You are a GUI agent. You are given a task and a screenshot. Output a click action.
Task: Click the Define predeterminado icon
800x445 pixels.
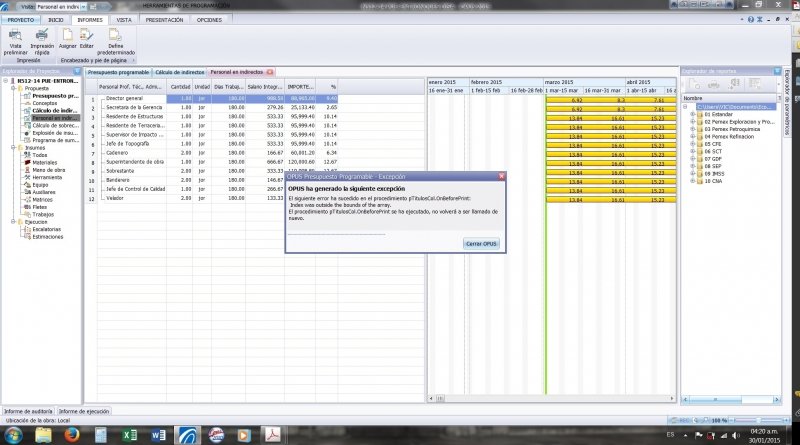click(115, 34)
